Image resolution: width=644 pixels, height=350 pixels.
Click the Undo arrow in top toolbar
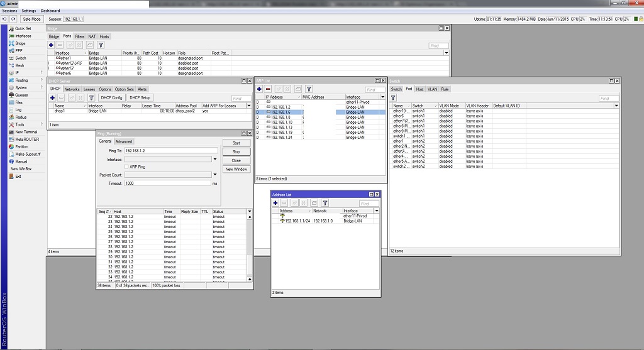tap(4, 19)
